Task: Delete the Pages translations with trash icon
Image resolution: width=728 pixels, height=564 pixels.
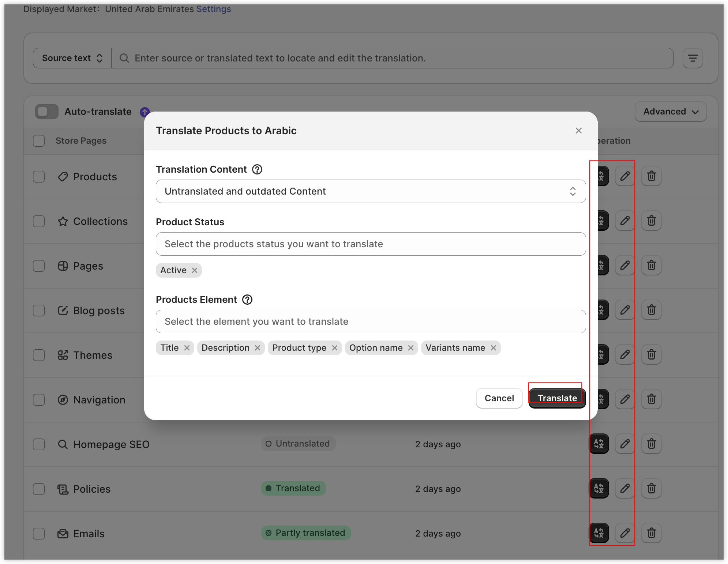Action: [x=651, y=265]
